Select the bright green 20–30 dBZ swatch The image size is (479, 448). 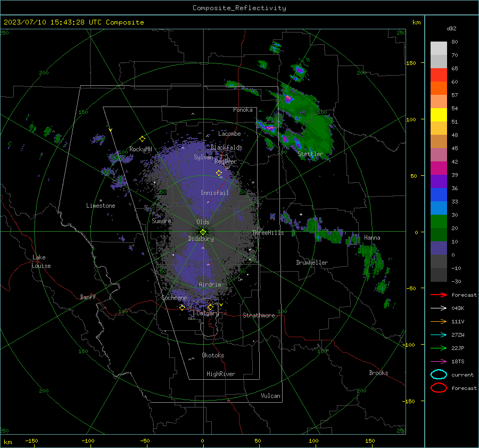click(439, 222)
